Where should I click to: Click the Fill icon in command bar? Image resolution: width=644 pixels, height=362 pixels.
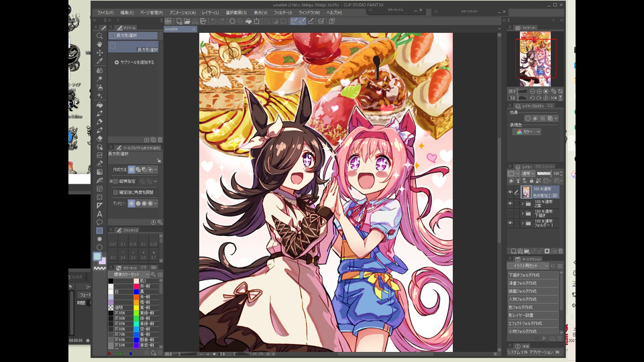pyautogui.click(x=248, y=21)
